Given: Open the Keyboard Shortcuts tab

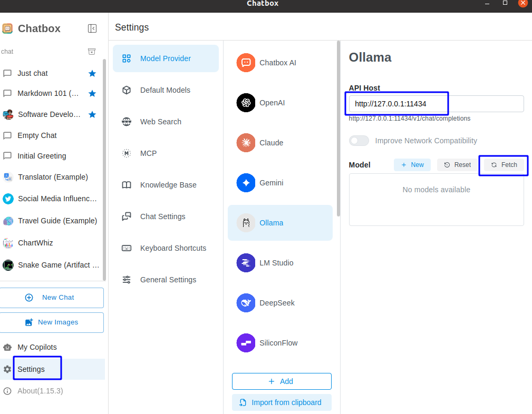Looking at the screenshot, I should click(166, 248).
